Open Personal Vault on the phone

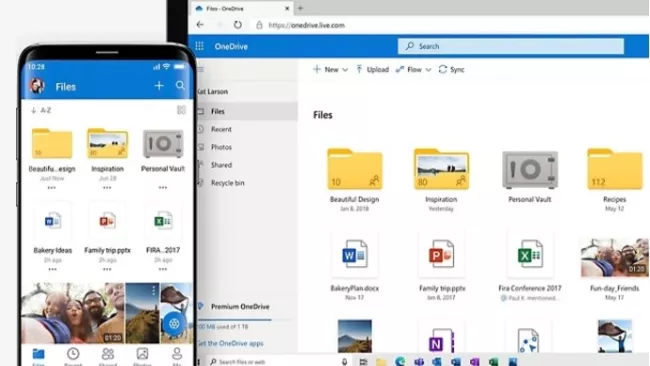[x=163, y=144]
